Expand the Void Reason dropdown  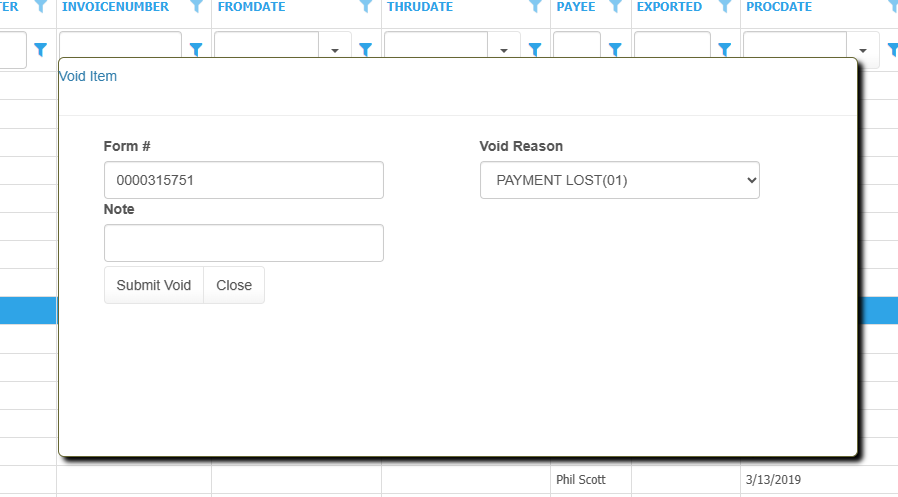[x=619, y=180]
